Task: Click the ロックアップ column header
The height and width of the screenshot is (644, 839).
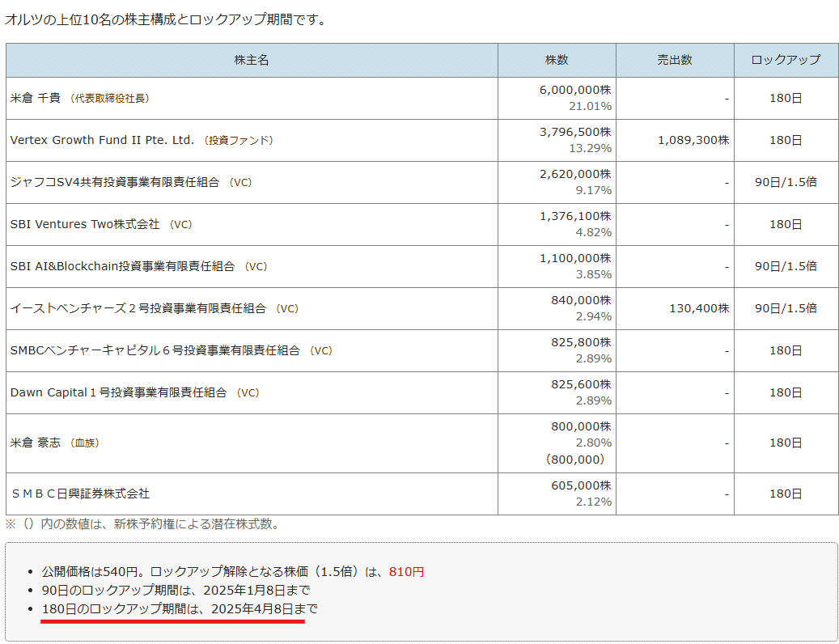Action: (x=786, y=60)
